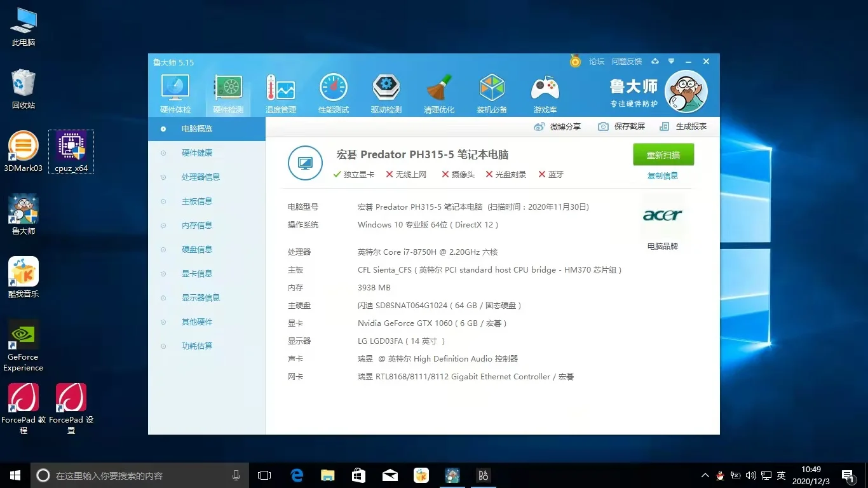868x488 pixels.
Task: Click the microphone in the search box
Action: (x=236, y=475)
